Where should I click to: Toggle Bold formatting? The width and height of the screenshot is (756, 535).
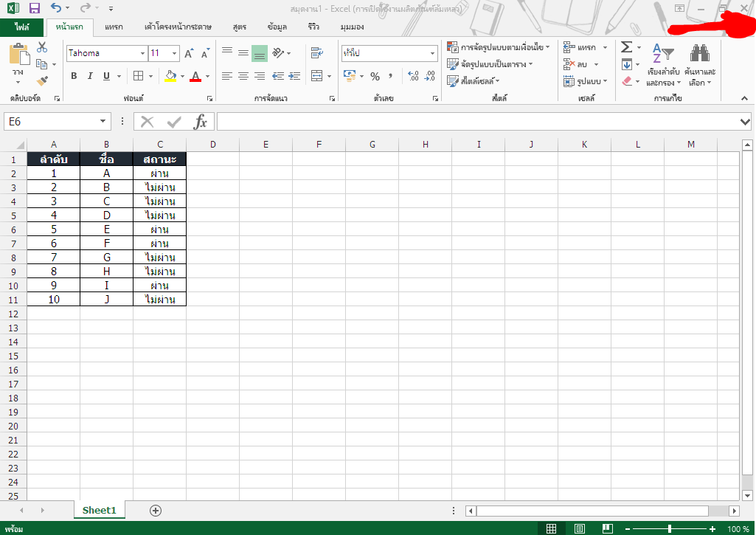click(74, 76)
